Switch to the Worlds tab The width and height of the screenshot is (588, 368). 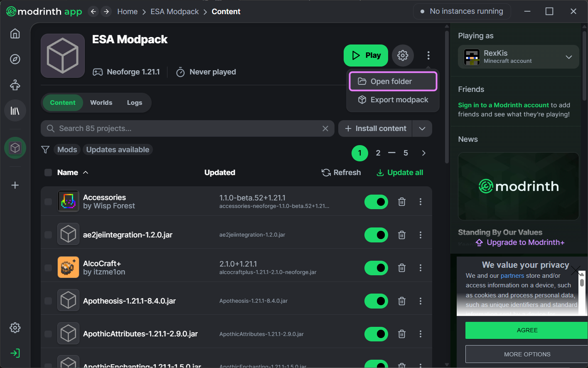[101, 103]
